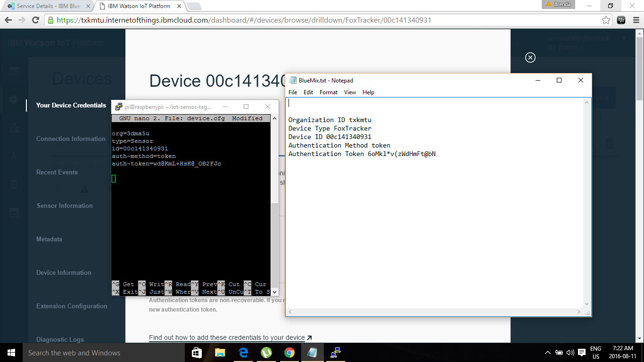The height and width of the screenshot is (362, 644).
Task: Open the Action Center notifications icon
Action: click(582, 353)
